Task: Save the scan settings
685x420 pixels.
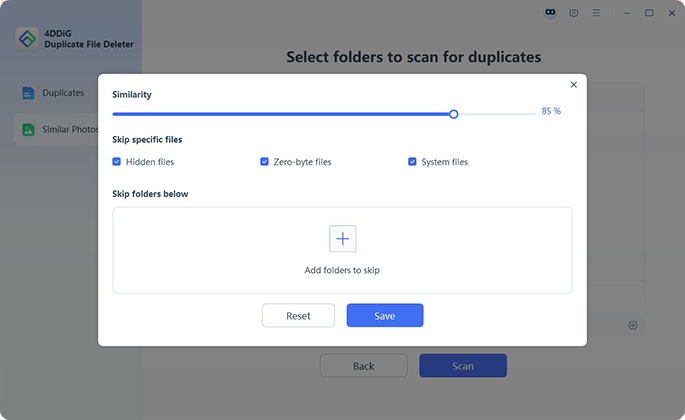Action: tap(385, 315)
